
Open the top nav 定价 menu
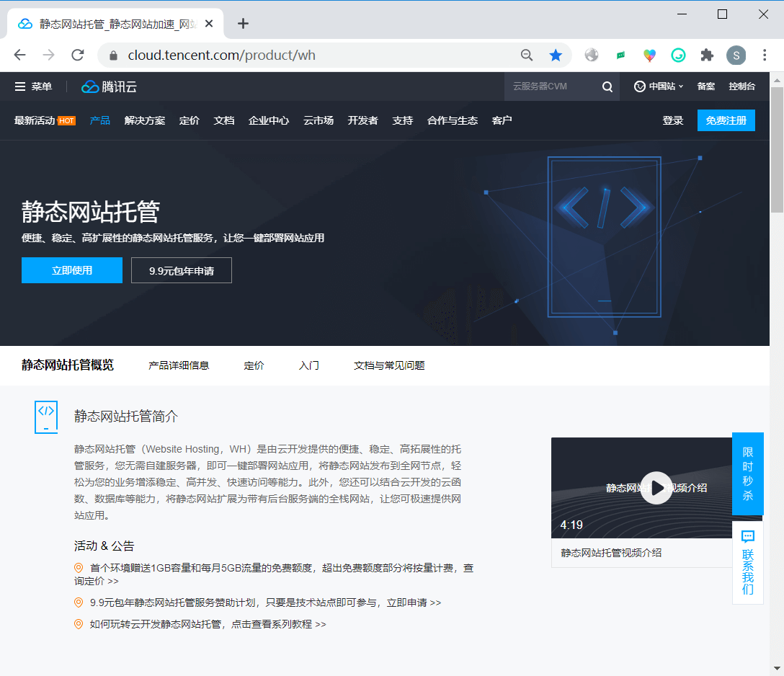(x=189, y=120)
